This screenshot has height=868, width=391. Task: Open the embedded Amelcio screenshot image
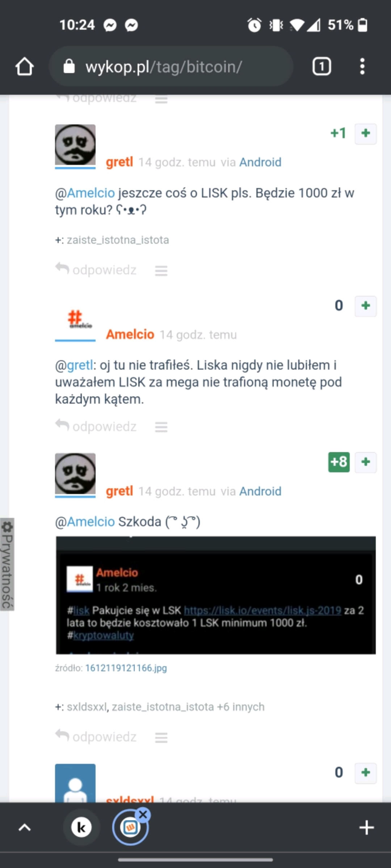click(x=216, y=595)
